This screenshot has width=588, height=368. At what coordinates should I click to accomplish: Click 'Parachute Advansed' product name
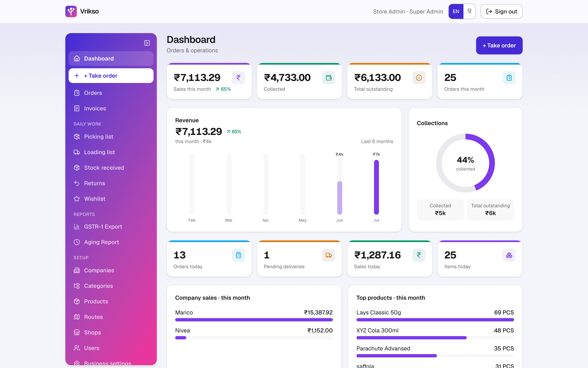383,348
